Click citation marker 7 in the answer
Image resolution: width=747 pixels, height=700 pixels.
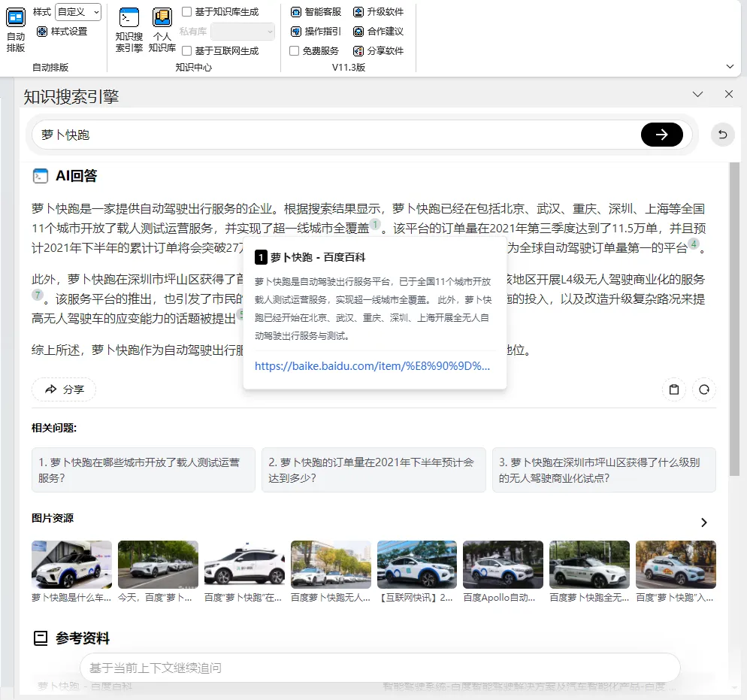point(37,295)
